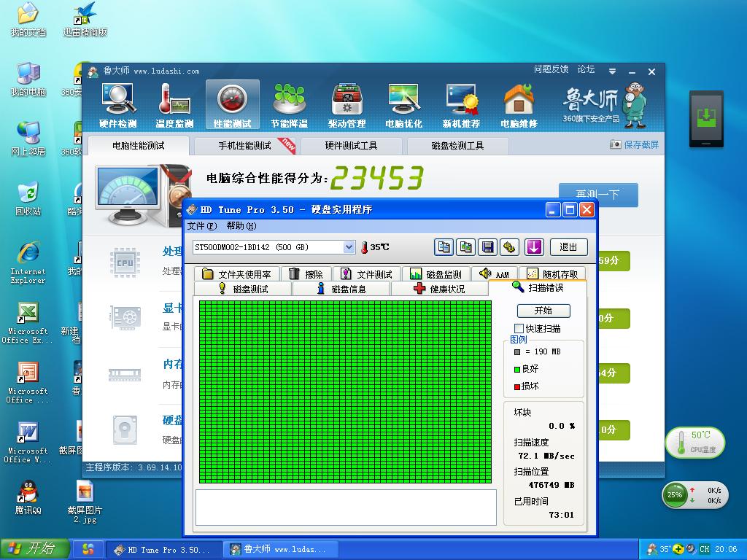Click the copy-to-clipboard icon in HD Tune toolbar
Screen dimensions: 747x560
(x=444, y=247)
